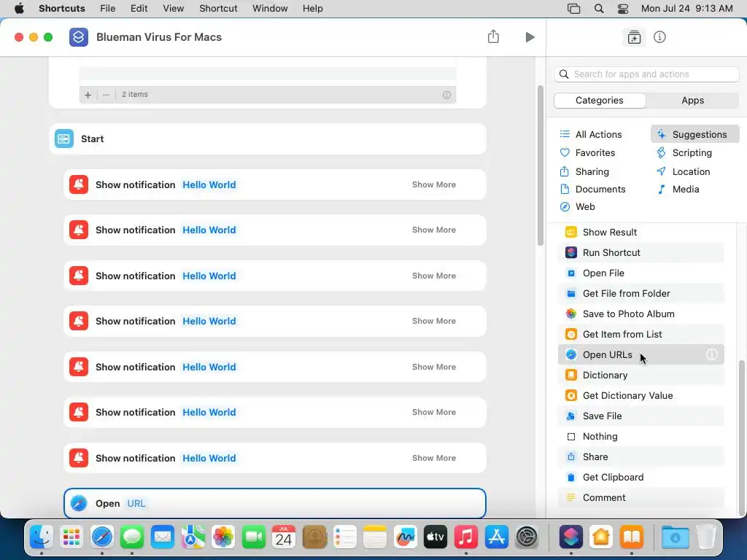Switch to the Apps tab
This screenshot has width=747, height=560.
(x=692, y=101)
